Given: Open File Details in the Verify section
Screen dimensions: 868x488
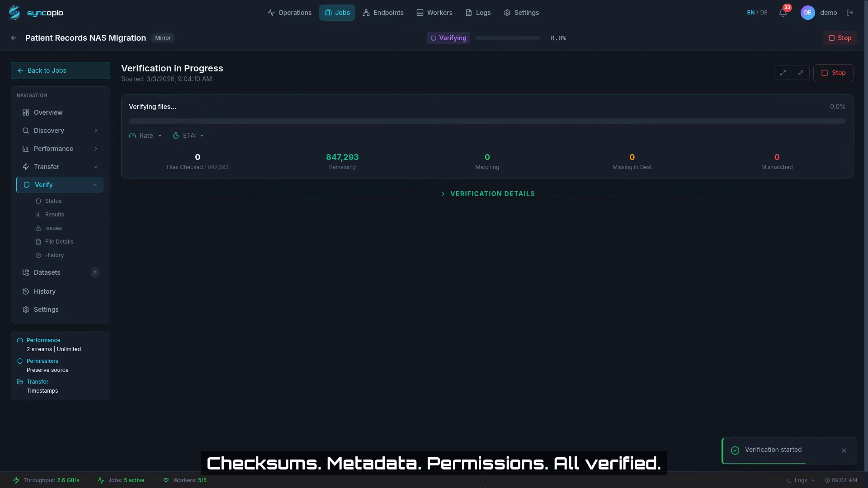Looking at the screenshot, I should tap(59, 241).
